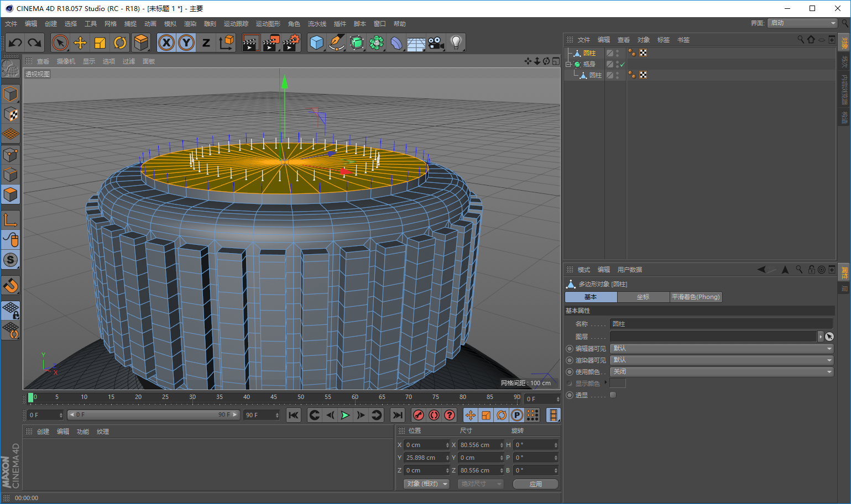The width and height of the screenshot is (851, 504).
Task: Toggle 使用颜色 animation radio circle
Action: [570, 372]
